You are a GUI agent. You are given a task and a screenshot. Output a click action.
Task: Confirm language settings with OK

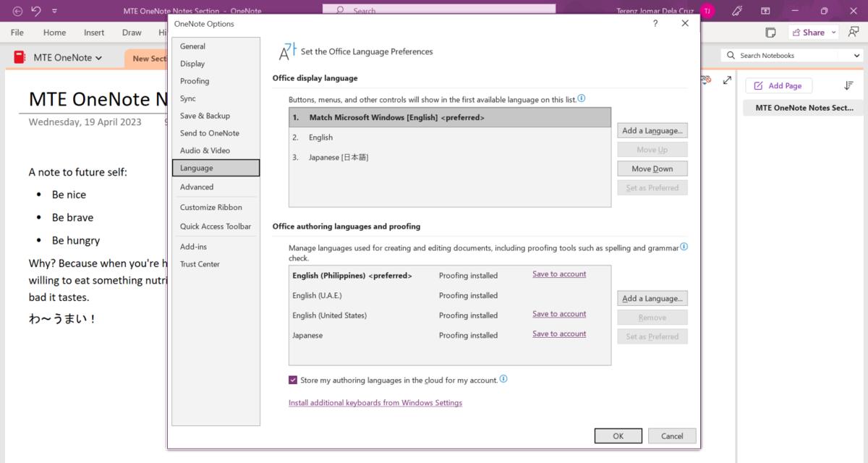click(x=618, y=436)
